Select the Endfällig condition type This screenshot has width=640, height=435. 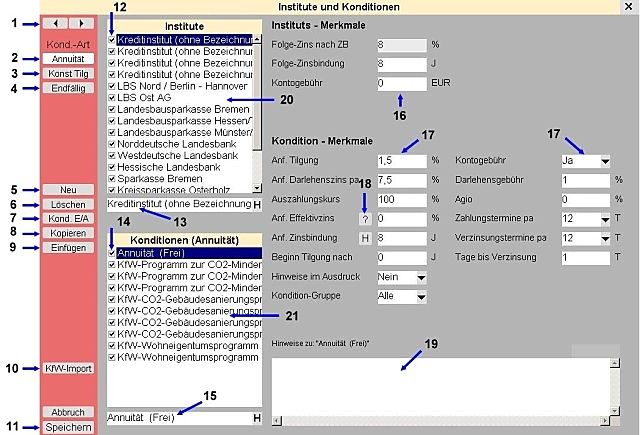(x=68, y=88)
